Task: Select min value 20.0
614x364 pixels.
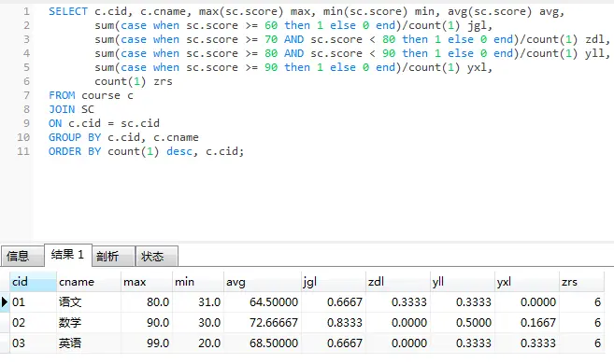Action: (x=198, y=343)
